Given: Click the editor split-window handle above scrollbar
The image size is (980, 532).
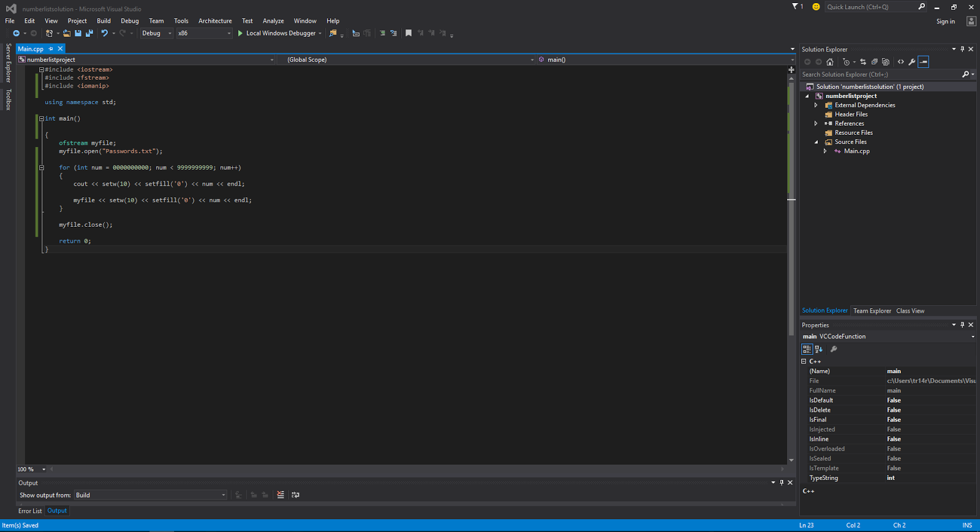Looking at the screenshot, I should tap(791, 70).
